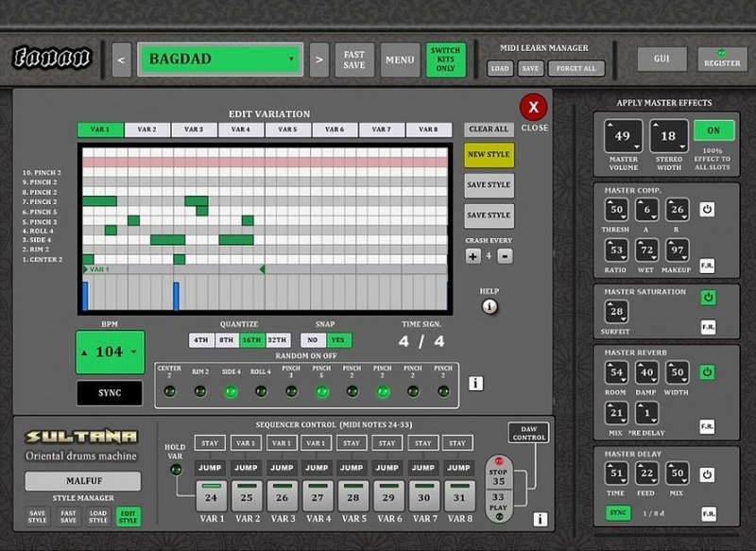
Task: Click the DAW Control button
Action: [529, 433]
